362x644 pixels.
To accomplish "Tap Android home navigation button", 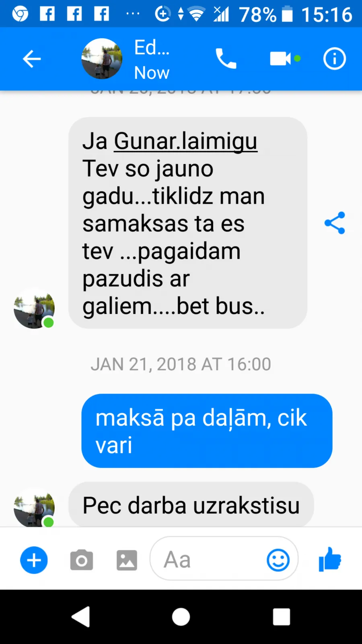I will click(181, 617).
